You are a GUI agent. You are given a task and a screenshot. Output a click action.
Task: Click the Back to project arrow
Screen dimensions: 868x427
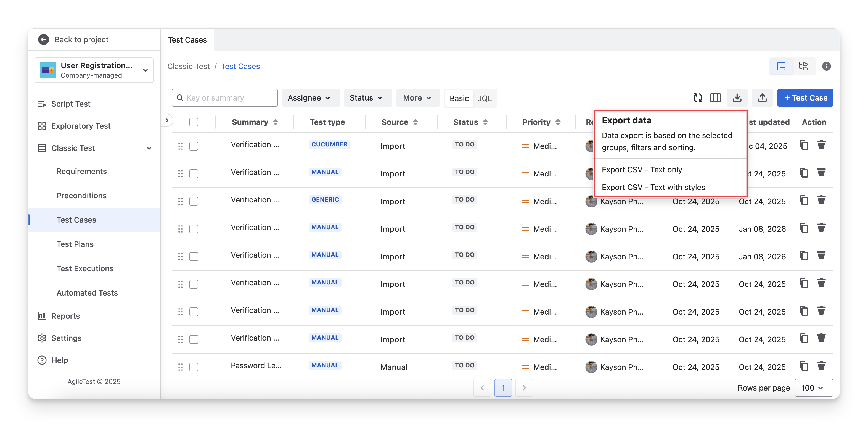pyautogui.click(x=43, y=39)
